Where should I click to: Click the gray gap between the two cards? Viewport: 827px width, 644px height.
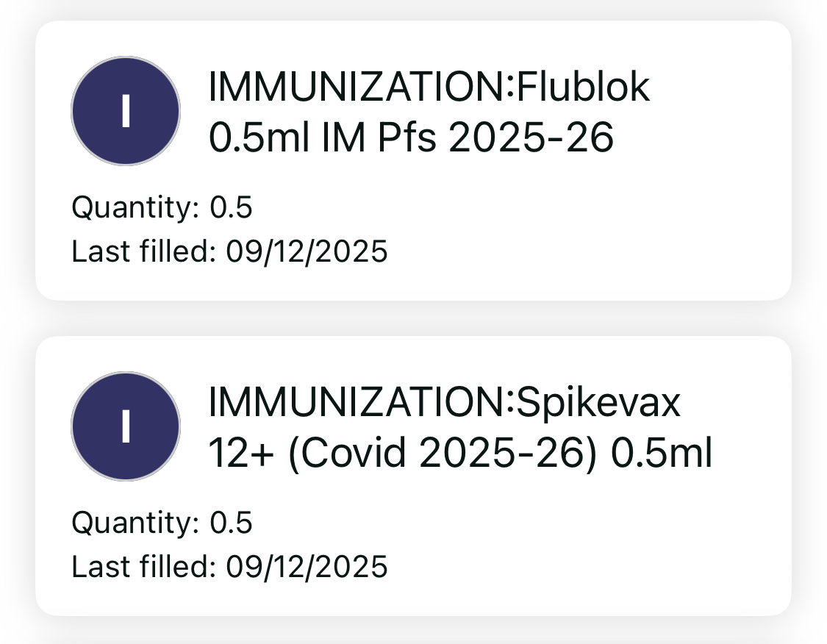click(413, 318)
